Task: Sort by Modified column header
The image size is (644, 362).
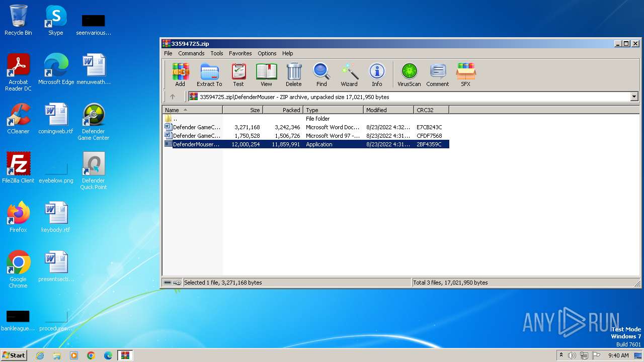Action: click(x=389, y=110)
